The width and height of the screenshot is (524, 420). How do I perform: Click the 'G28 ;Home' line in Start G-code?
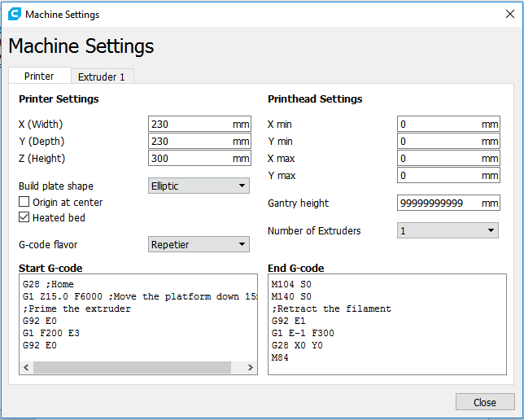[48, 284]
